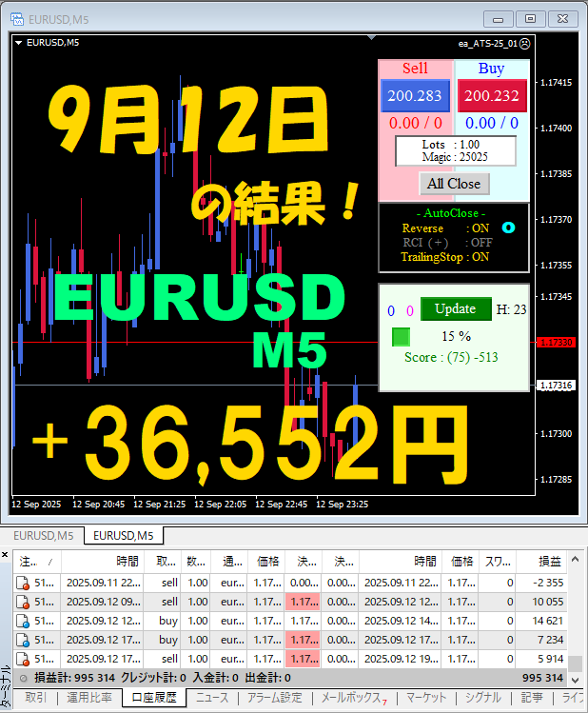Click the EURUSD,M5 chart window icon
The image size is (588, 713).
(17, 19)
